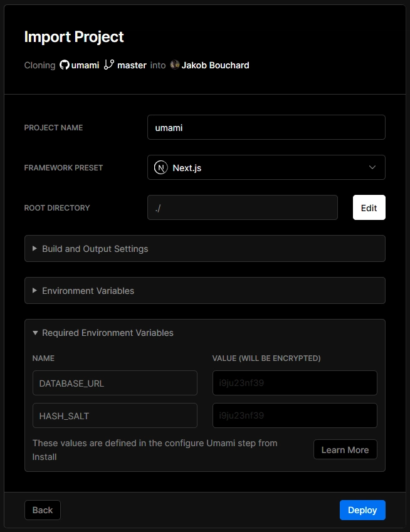Click the DATABASE_URL name field
Screen dimensions: 410x532
[x=115, y=383]
